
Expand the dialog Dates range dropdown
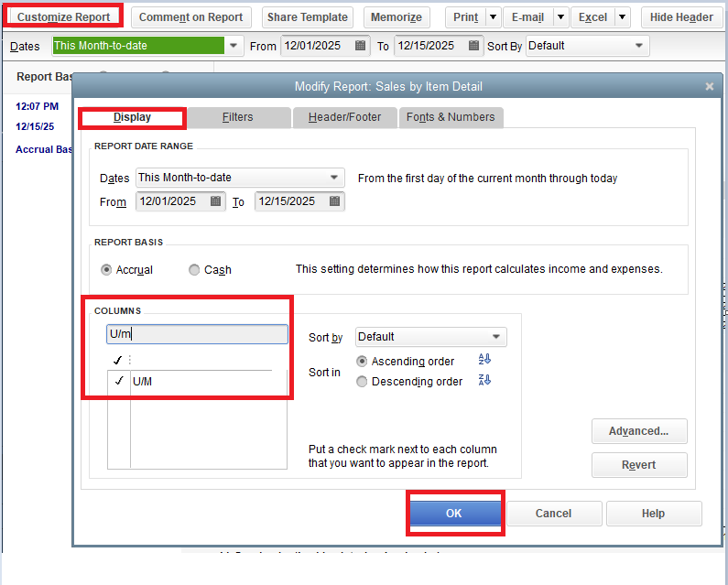333,179
